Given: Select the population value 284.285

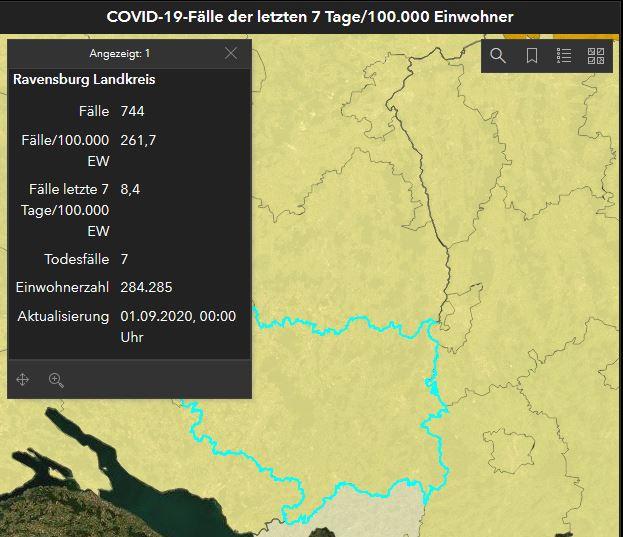Looking at the screenshot, I should click(x=146, y=287).
